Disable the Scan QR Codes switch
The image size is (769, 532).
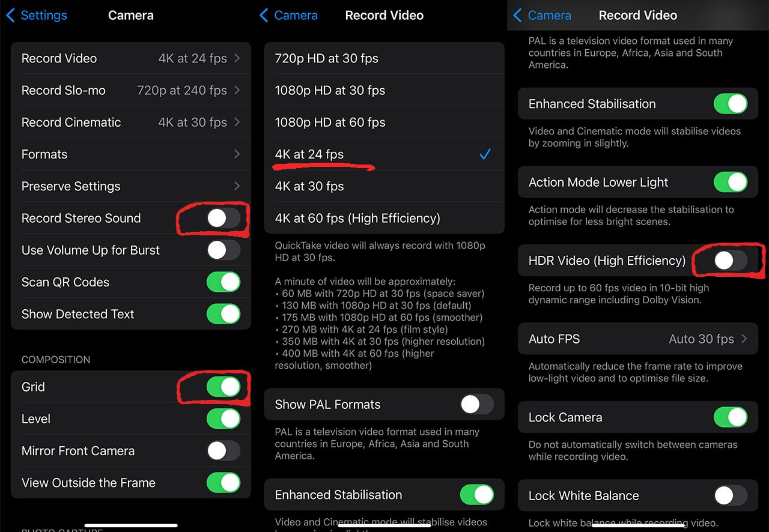[x=223, y=282]
